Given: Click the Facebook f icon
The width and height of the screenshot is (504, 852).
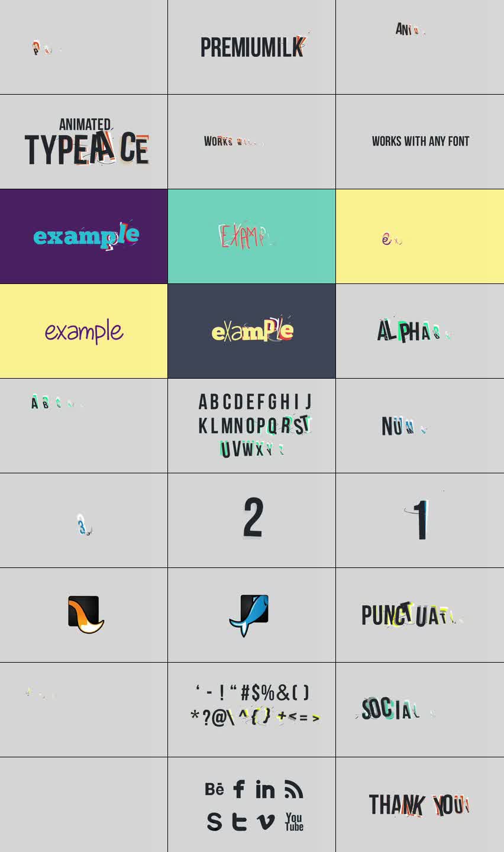Looking at the screenshot, I should coord(239,789).
